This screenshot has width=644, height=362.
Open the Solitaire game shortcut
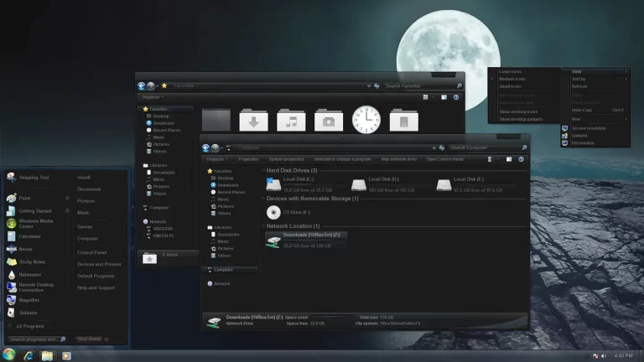28,312
